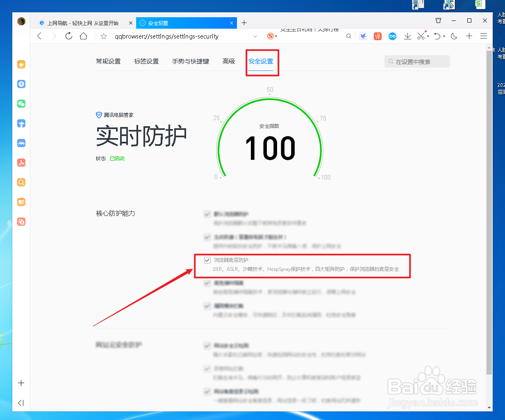
Task: Click the 实时防护 heading
Action: pos(141,136)
